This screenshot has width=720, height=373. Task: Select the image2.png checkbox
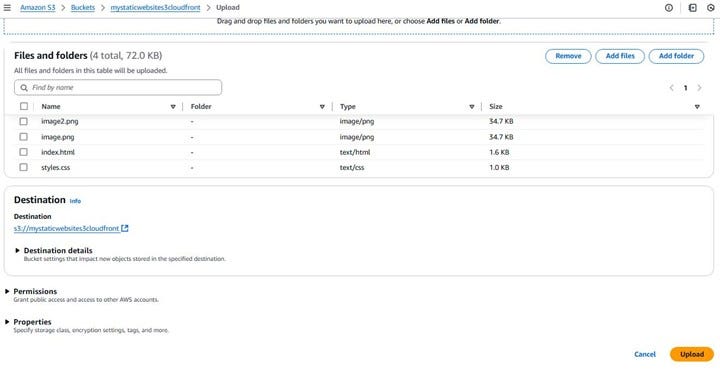pos(23,122)
